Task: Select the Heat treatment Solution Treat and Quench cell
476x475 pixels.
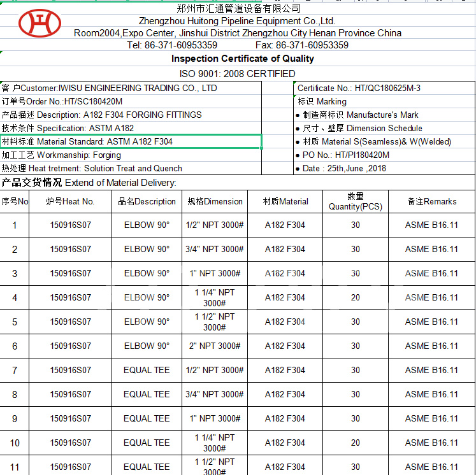Action: (131, 168)
